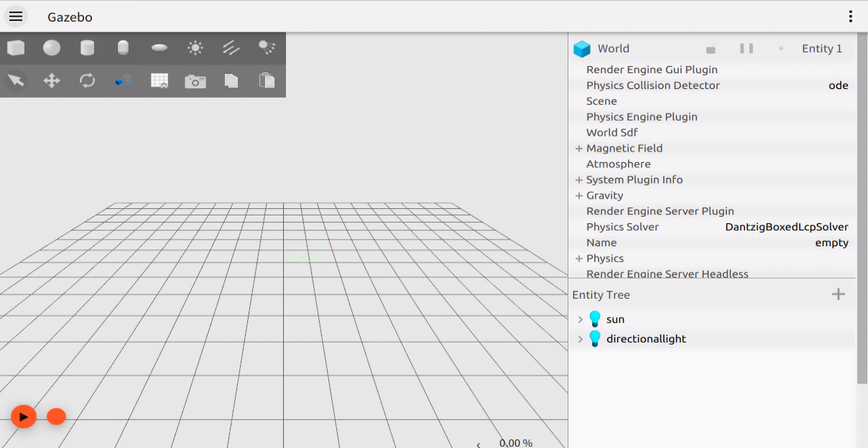Expand the directionallight entity node

(x=581, y=339)
